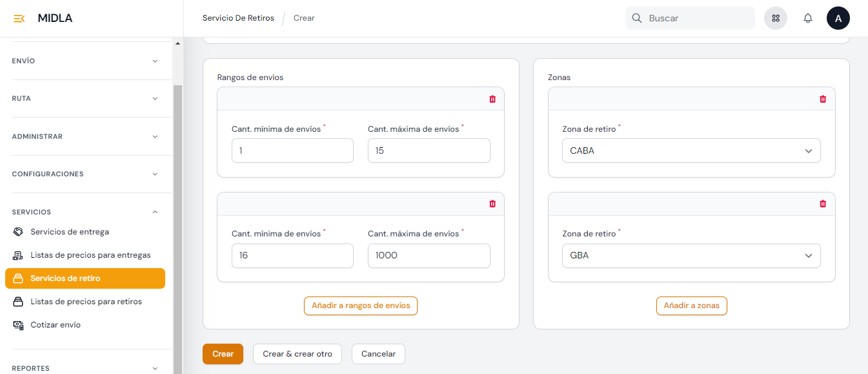Image resolution: width=868 pixels, height=374 pixels.
Task: Open Cotizar envío page
Action: point(56,325)
